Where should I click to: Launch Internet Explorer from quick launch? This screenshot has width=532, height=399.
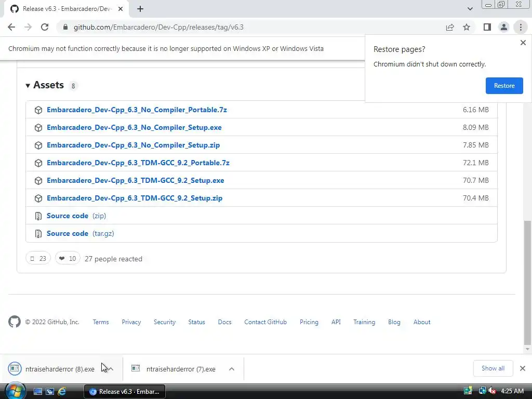62,392
